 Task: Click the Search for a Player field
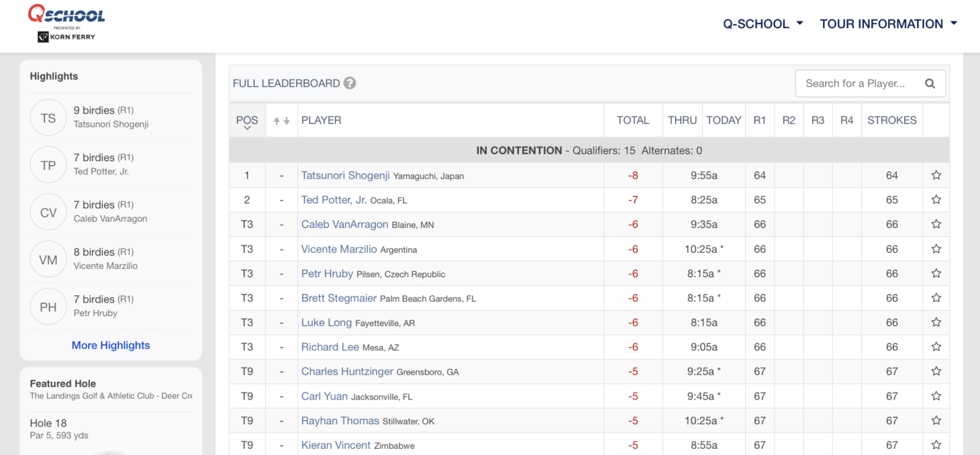pyautogui.click(x=856, y=84)
